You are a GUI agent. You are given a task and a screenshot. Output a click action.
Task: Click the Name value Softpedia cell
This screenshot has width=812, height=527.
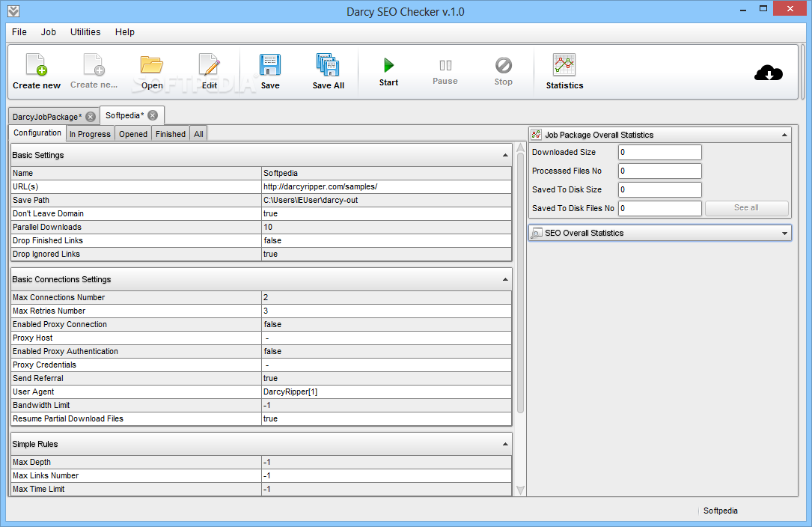[x=386, y=173]
